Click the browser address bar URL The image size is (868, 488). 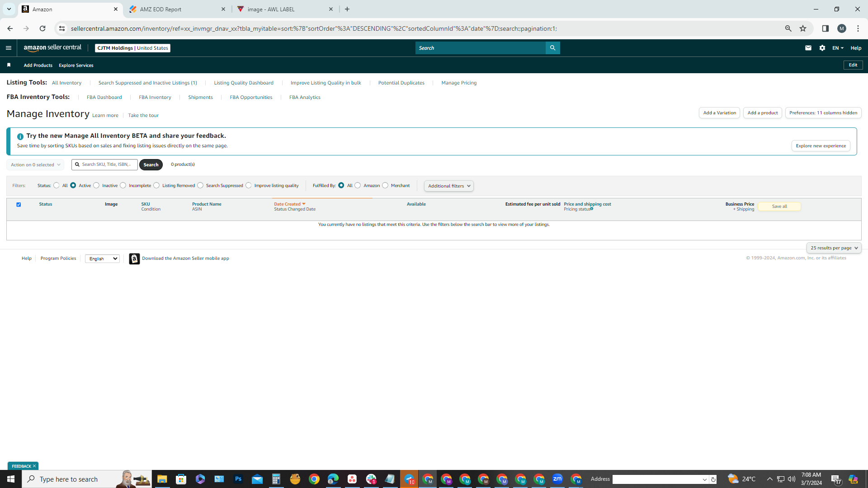point(314,28)
